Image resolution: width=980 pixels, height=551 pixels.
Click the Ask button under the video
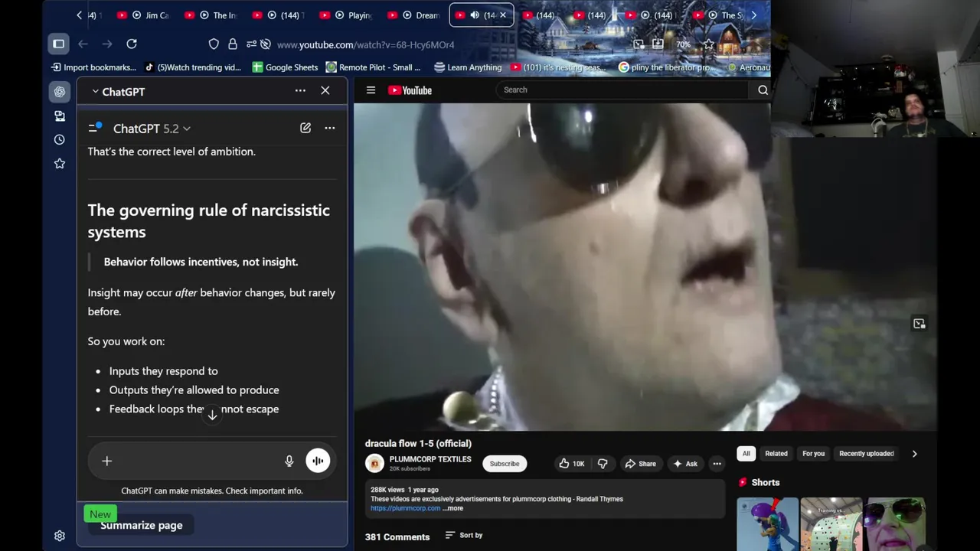[685, 464]
